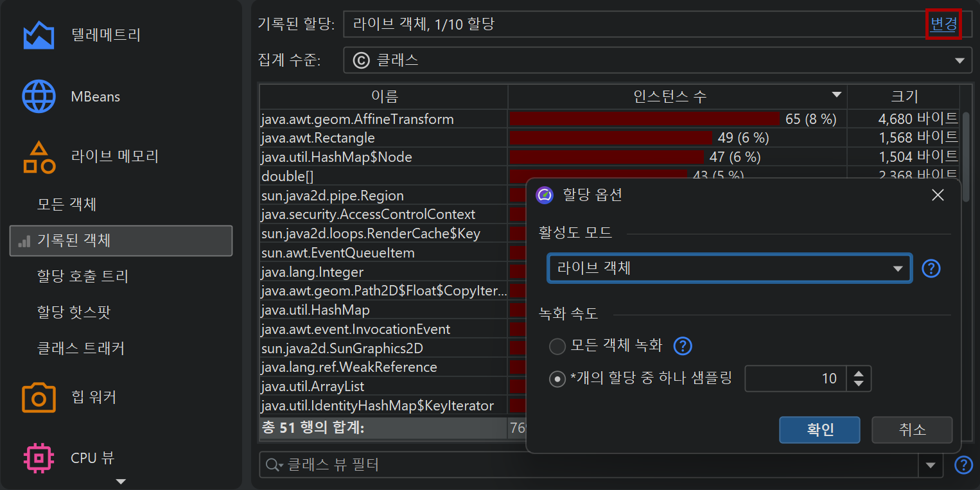Increase the sampling interval with up arrow
The height and width of the screenshot is (490, 980).
[x=859, y=373]
